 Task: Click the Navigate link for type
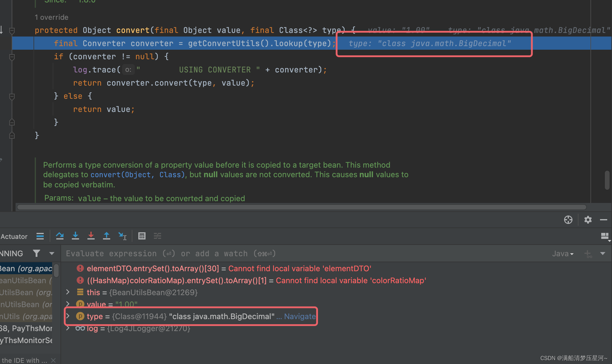click(x=300, y=316)
